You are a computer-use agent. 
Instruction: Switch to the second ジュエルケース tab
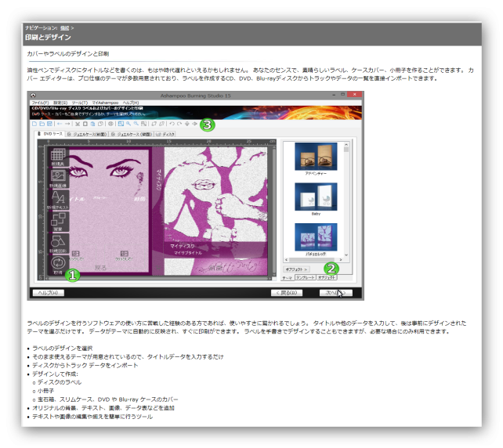click(x=132, y=135)
